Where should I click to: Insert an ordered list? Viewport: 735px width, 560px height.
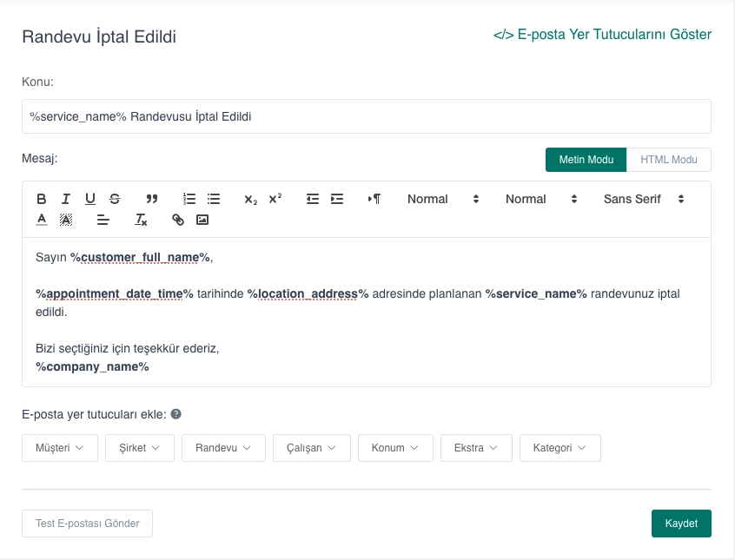(189, 199)
